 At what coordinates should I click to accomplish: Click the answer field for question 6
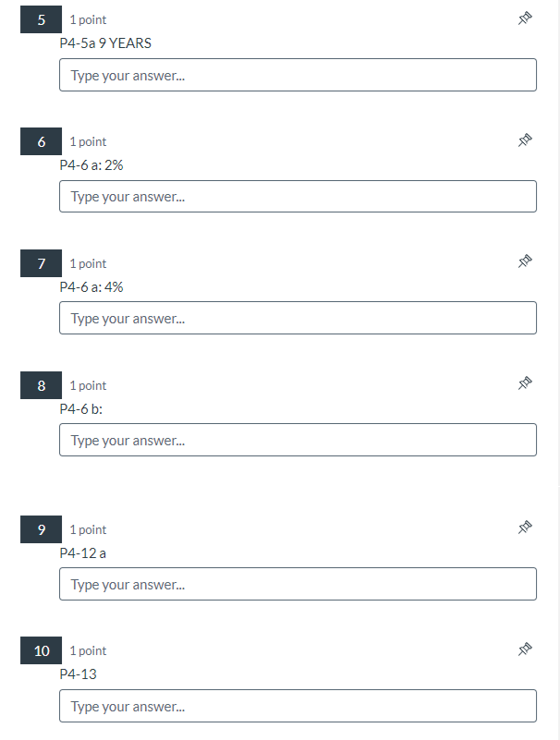297,196
